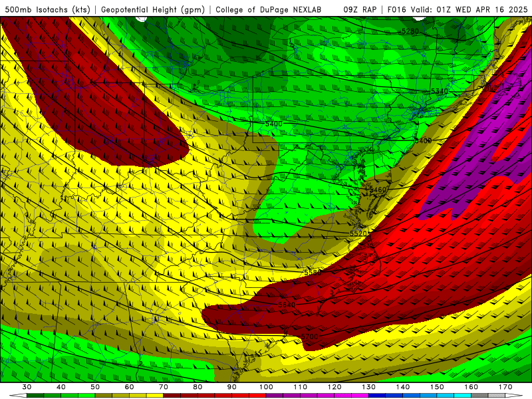This screenshot has height=399, width=532.
Task: Click the 100 value on the color scale
Action: [x=266, y=387]
